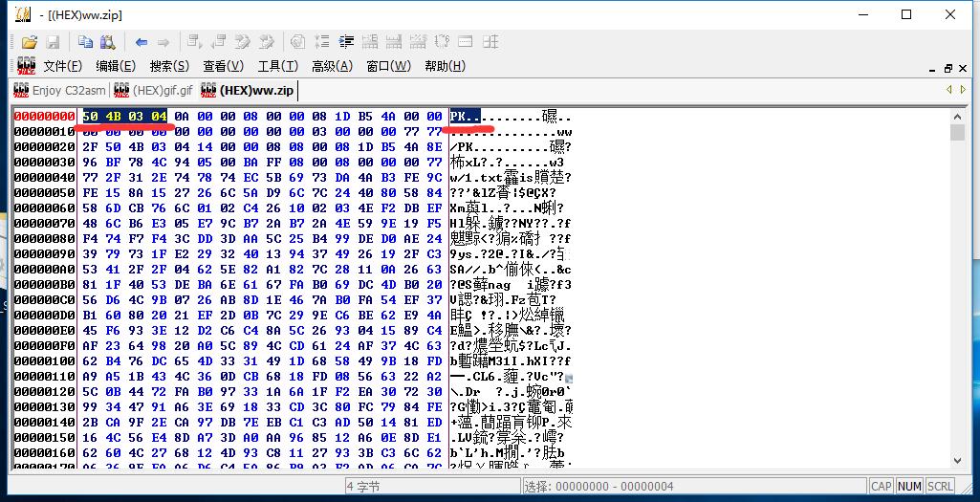Click the NUM indicator in status bar
Screen dimensions: 980x502
(910, 487)
